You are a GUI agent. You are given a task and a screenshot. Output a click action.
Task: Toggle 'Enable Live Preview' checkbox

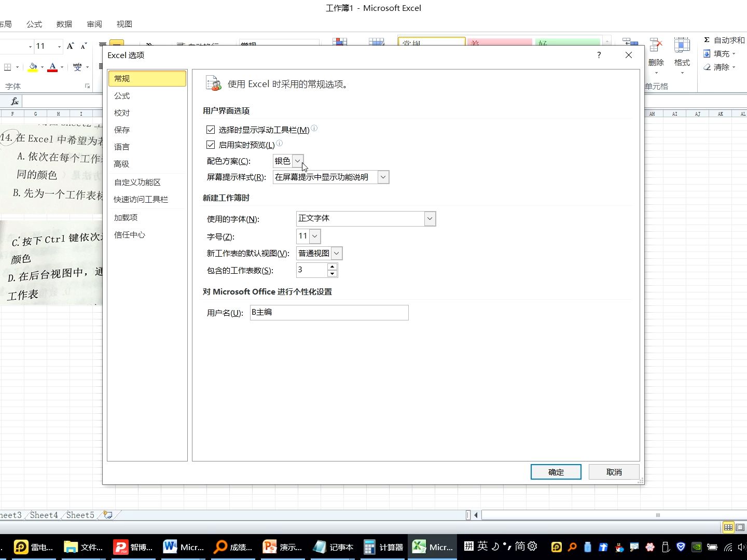click(211, 145)
